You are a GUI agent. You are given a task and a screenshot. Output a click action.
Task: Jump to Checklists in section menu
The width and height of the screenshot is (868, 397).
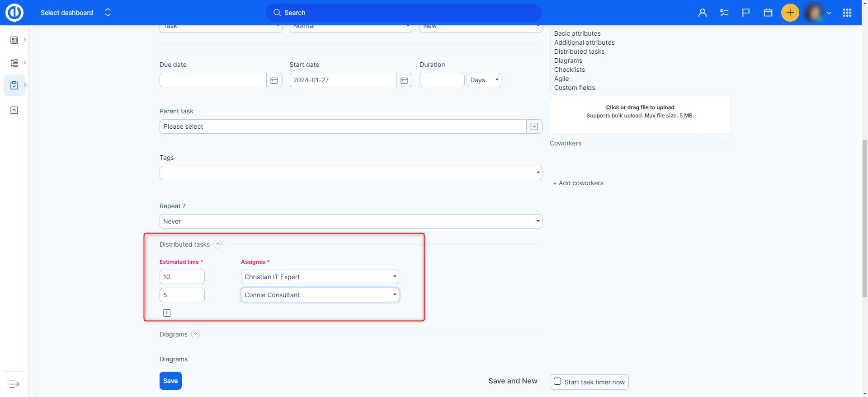569,70
